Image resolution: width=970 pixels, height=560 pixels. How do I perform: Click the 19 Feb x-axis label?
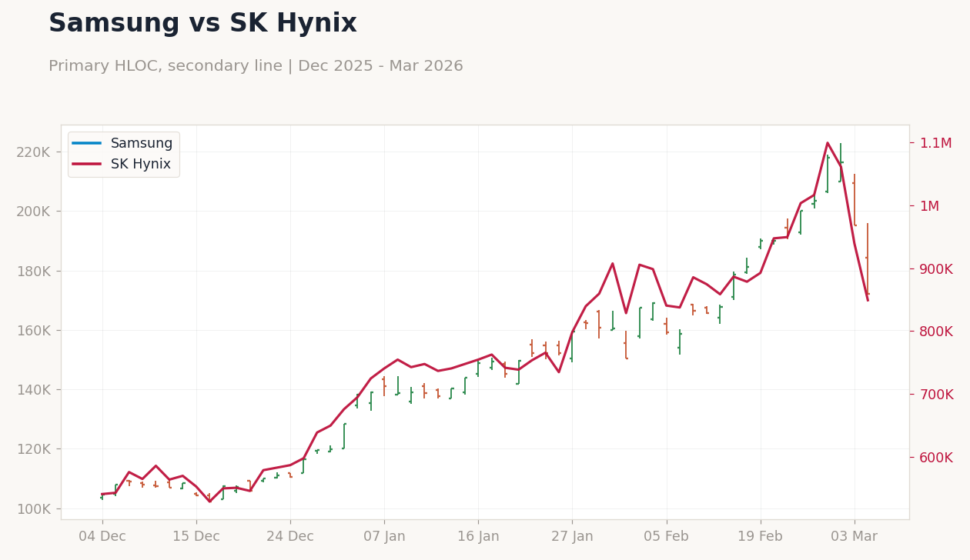click(761, 537)
